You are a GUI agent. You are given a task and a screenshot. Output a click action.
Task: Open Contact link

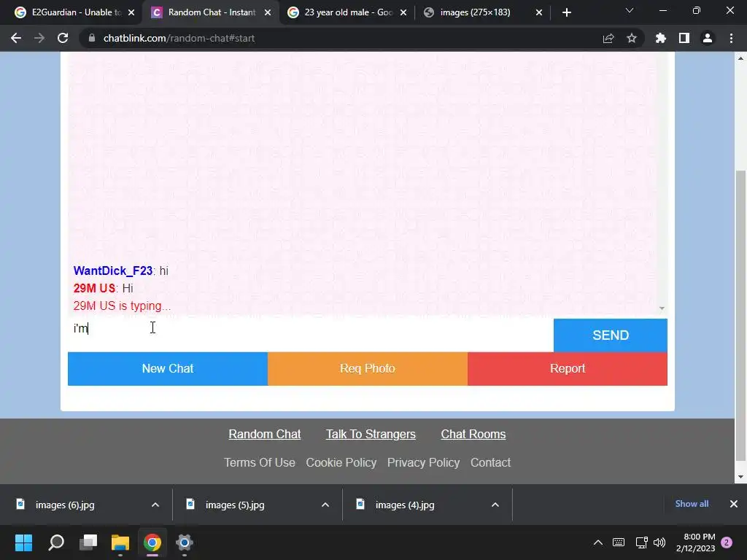(490, 462)
